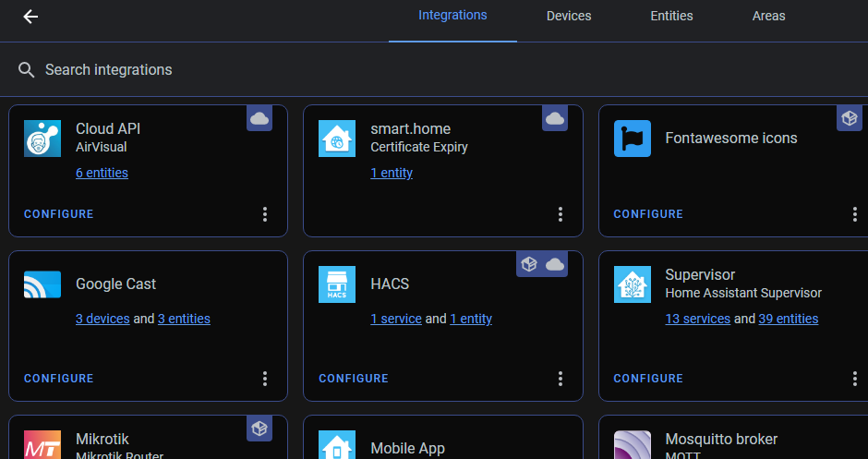The image size is (868, 459).
Task: Click the search magnifier icon
Action: [x=26, y=70]
